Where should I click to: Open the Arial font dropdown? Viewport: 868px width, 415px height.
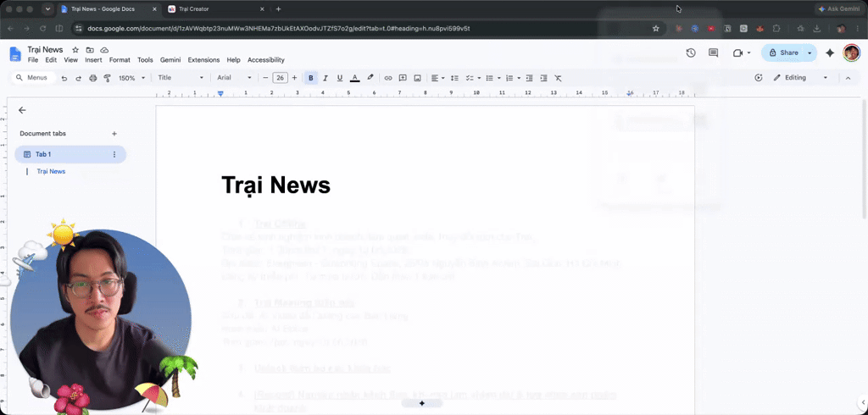coord(234,78)
